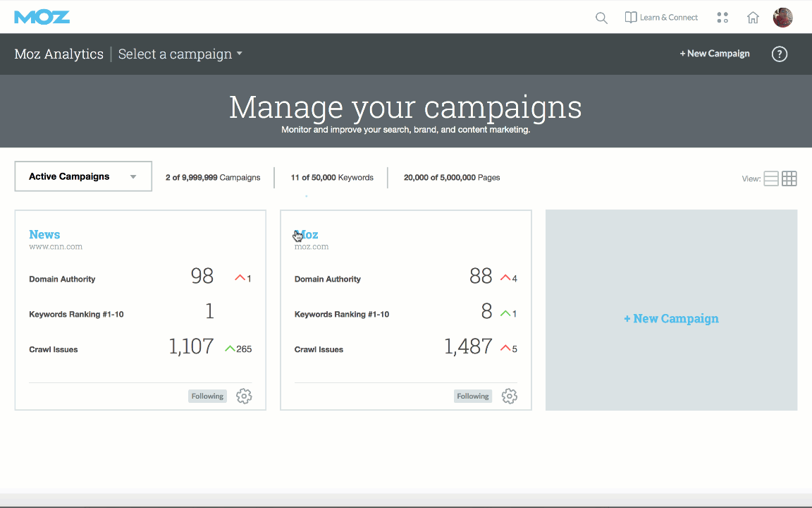The width and height of the screenshot is (812, 508).
Task: Switch to list view layout
Action: (x=771, y=179)
